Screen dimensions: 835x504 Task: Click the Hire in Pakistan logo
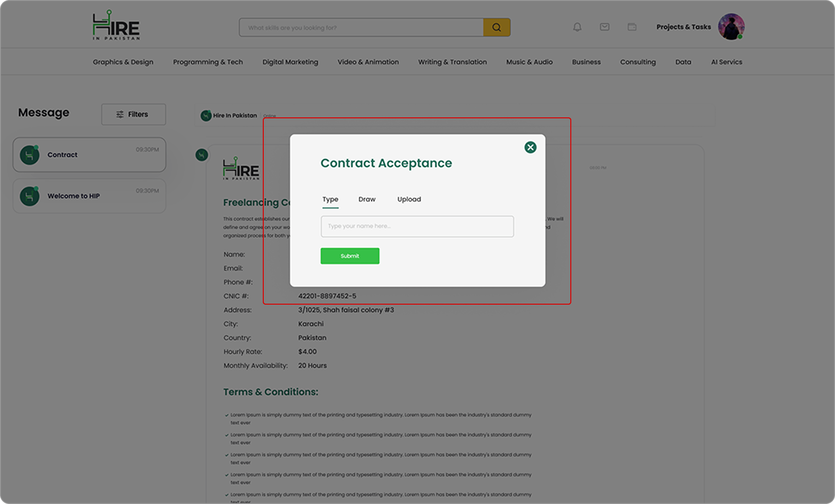(116, 26)
